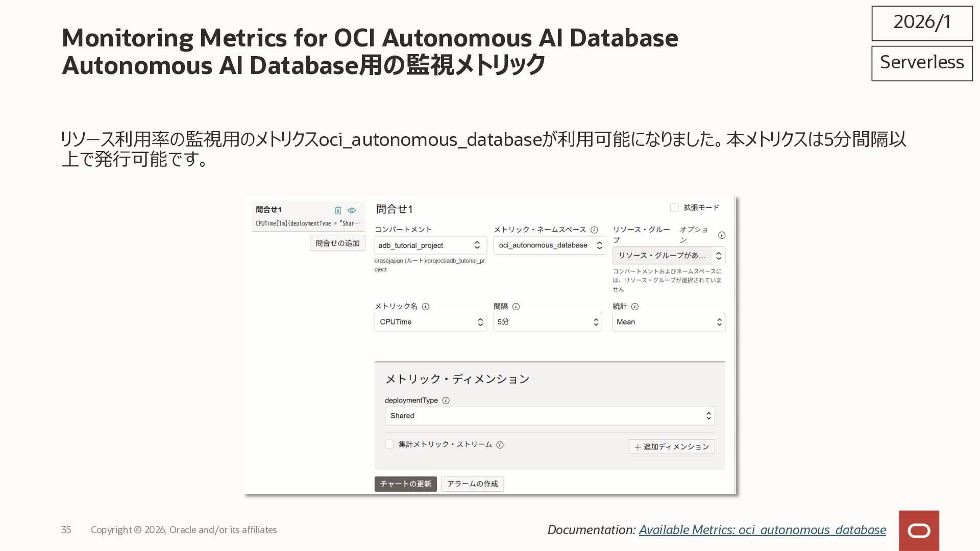
Task: Open the 5分 interval dropdown
Action: 547,322
